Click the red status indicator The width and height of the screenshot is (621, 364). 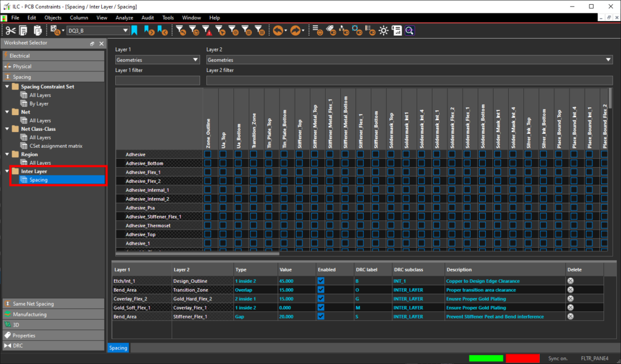(x=522, y=358)
